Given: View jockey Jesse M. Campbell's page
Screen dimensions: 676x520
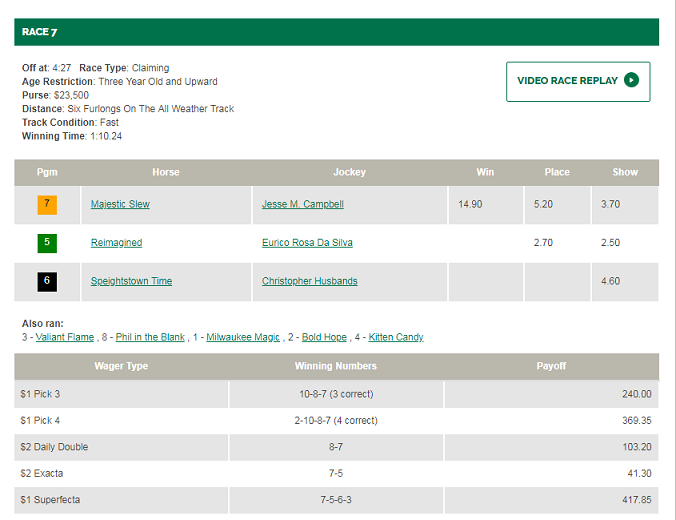Looking at the screenshot, I should (302, 204).
